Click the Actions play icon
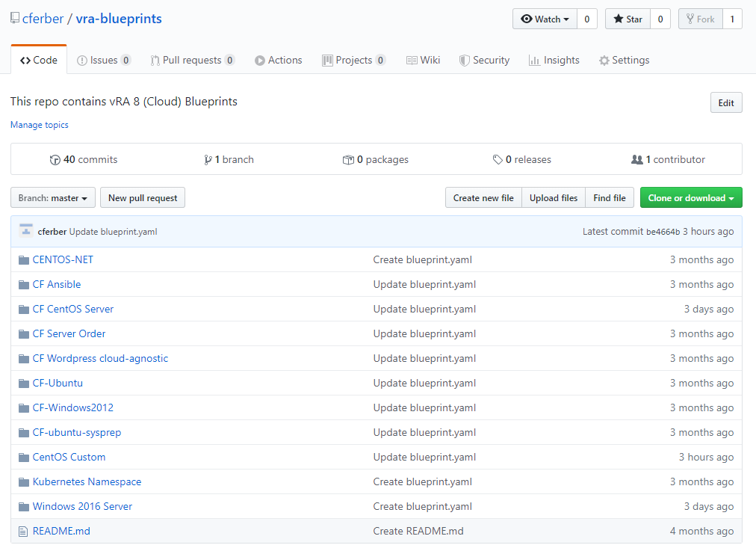The width and height of the screenshot is (756, 551). pos(260,61)
